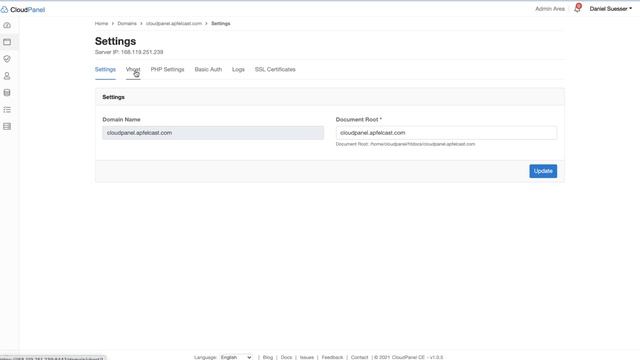Screen dimensions: 640x360
Task: Open the Feedback footer link
Action: coord(332,357)
